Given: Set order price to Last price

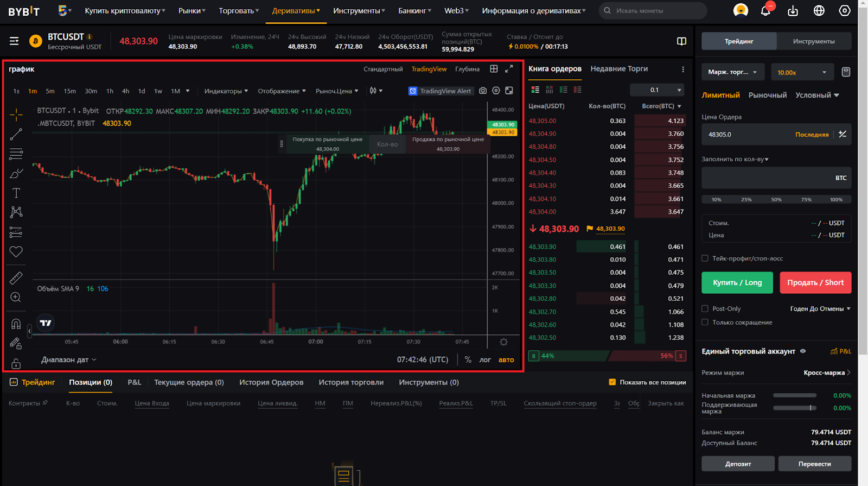Looking at the screenshot, I should (x=812, y=135).
